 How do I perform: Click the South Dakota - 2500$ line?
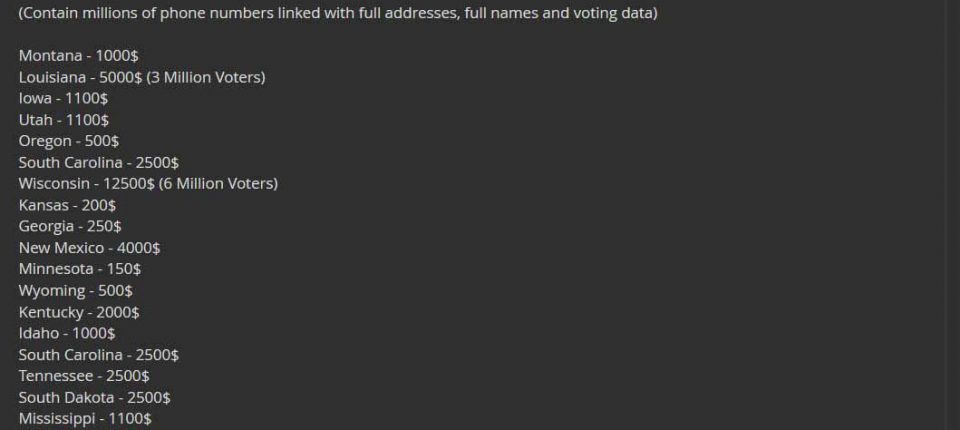click(95, 397)
